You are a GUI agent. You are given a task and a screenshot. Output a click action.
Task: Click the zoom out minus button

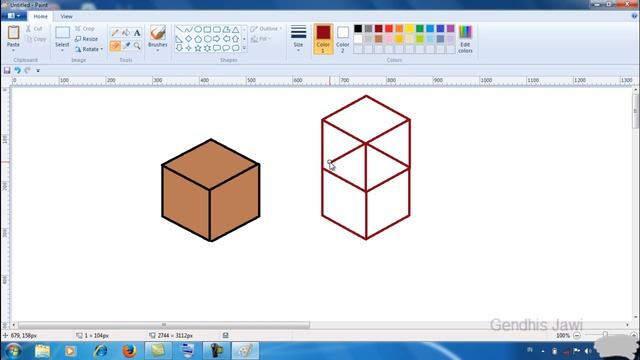point(577,336)
